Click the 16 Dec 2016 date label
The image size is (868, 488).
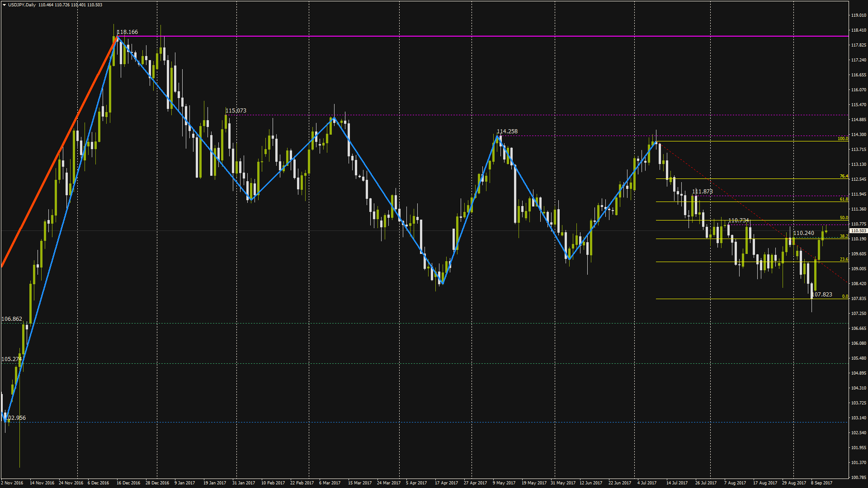128,483
